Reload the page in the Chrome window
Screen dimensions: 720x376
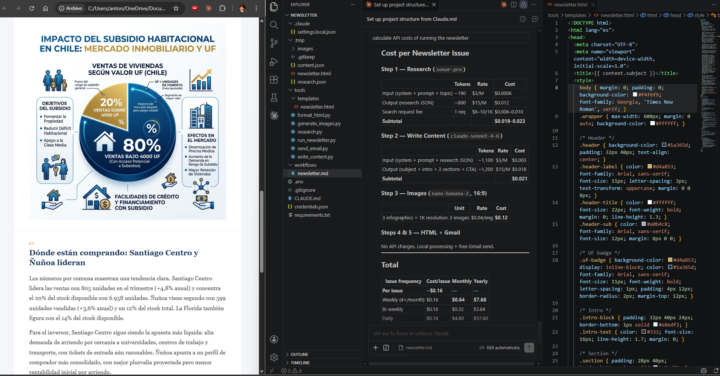[32, 8]
